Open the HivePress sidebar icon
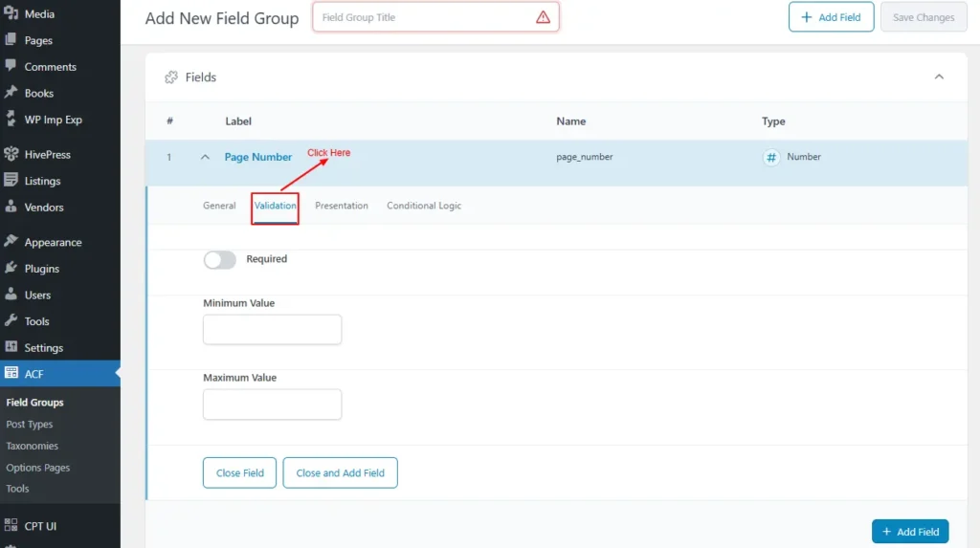This screenshot has width=980, height=548. pyautogui.click(x=11, y=154)
